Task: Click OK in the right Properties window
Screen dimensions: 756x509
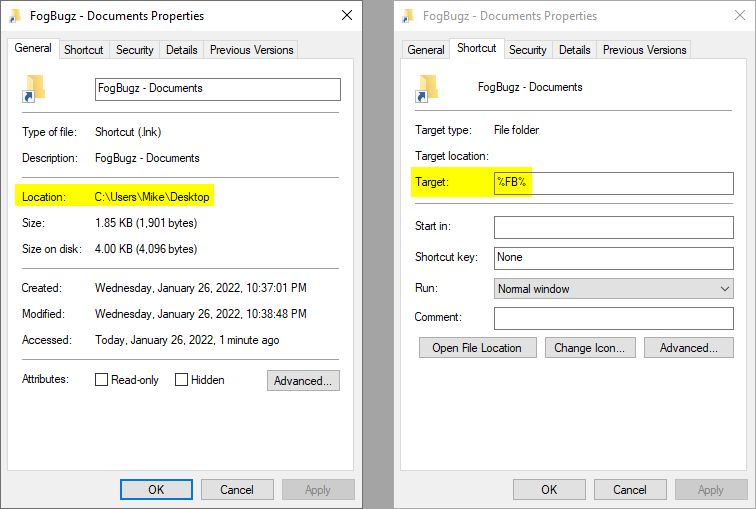Action: pos(549,490)
